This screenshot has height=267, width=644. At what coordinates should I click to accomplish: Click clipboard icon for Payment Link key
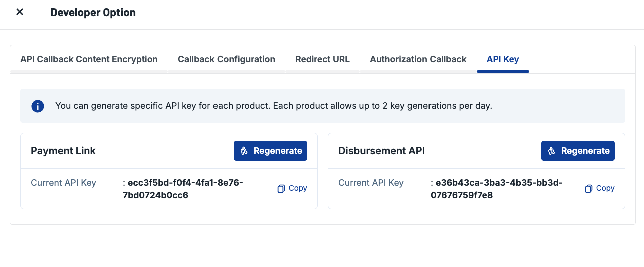[281, 189]
